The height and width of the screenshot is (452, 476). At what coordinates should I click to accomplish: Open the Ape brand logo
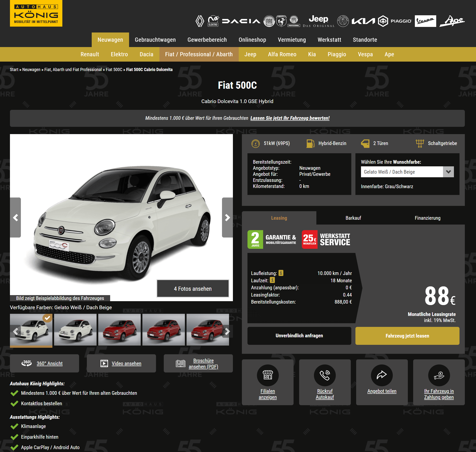452,21
